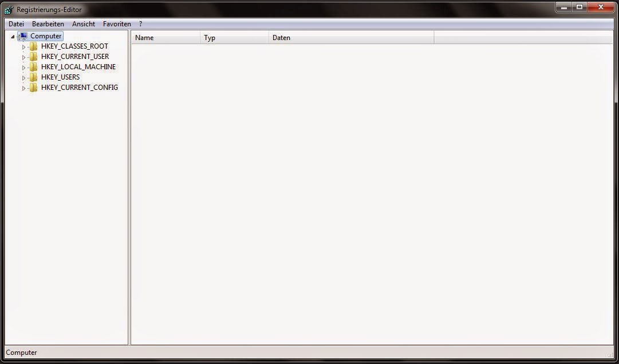Open the Datei menu
Screen dimensions: 619x364
coord(16,24)
